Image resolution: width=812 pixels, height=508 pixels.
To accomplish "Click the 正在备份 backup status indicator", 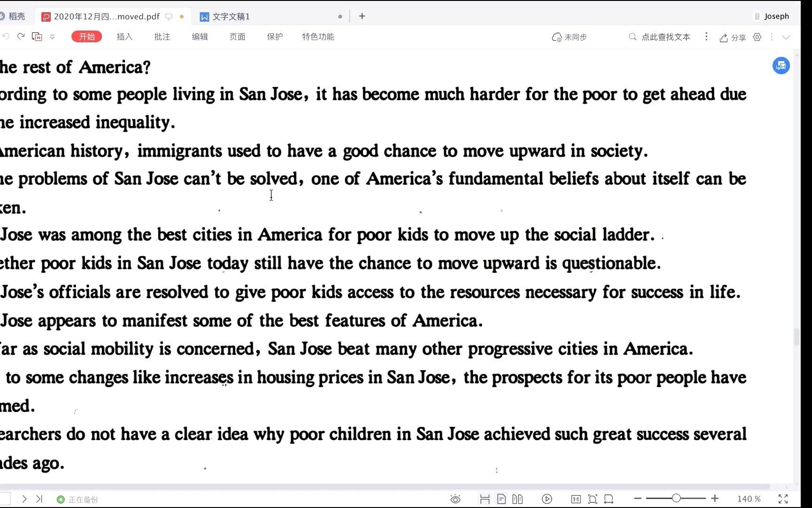I will [x=78, y=500].
